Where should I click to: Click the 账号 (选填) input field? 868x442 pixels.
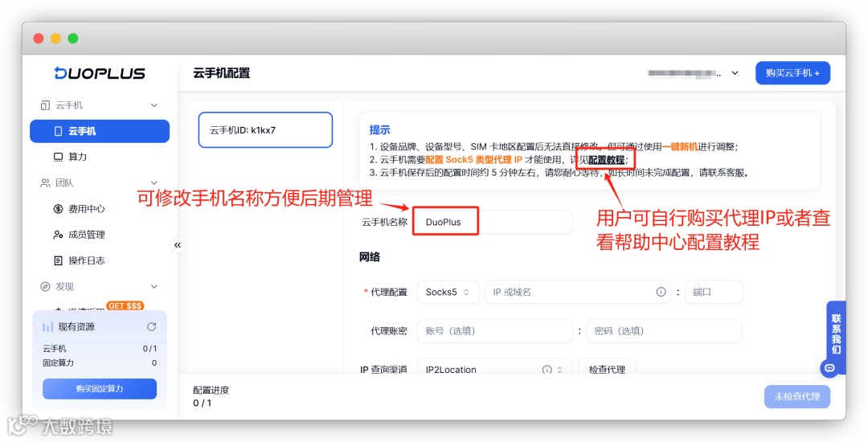[x=495, y=331]
